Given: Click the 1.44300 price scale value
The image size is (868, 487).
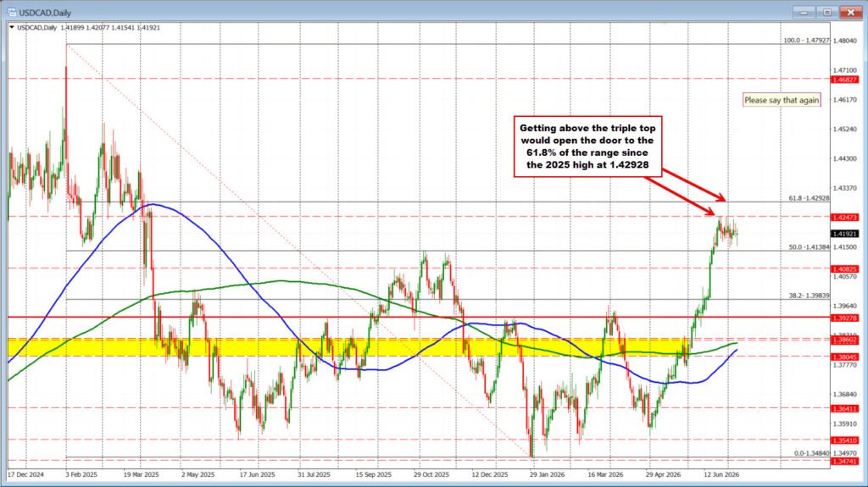Looking at the screenshot, I should (845, 158).
